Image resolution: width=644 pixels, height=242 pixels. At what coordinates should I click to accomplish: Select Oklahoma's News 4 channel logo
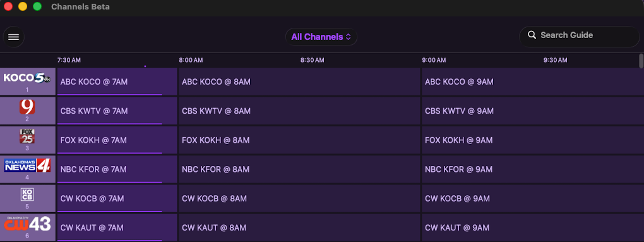pos(27,165)
